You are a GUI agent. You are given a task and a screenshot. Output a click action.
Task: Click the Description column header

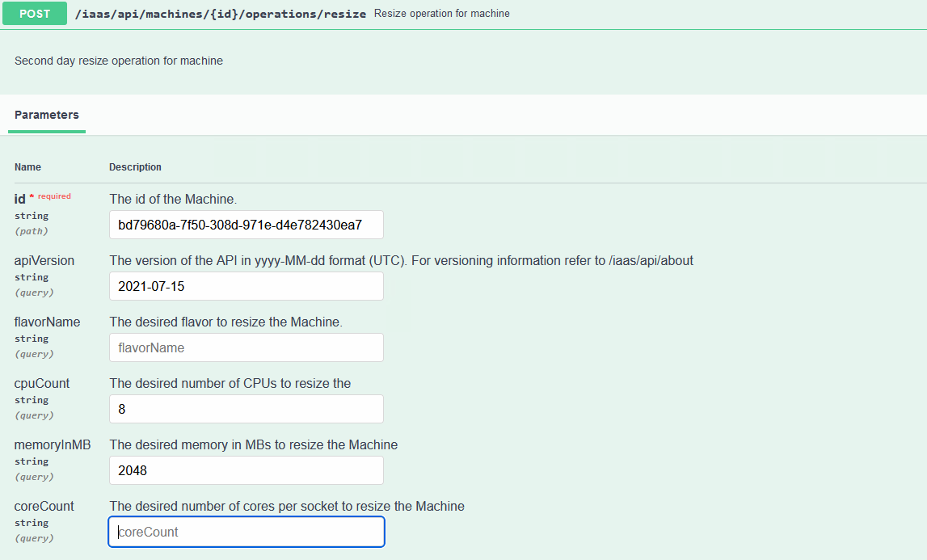[x=135, y=167]
